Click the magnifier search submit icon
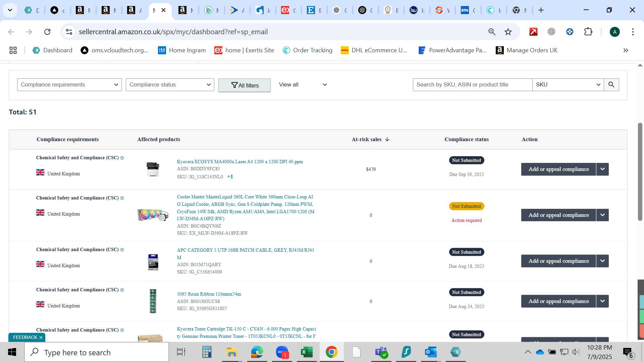Viewport: 644px width, 362px height. point(611,85)
